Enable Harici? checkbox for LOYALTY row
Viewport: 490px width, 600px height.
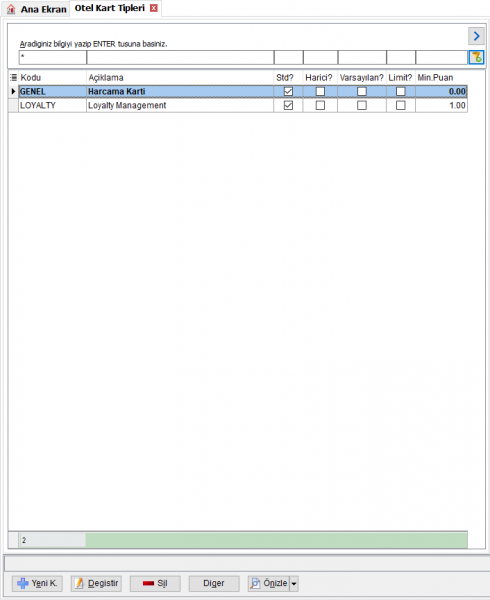pyautogui.click(x=320, y=105)
